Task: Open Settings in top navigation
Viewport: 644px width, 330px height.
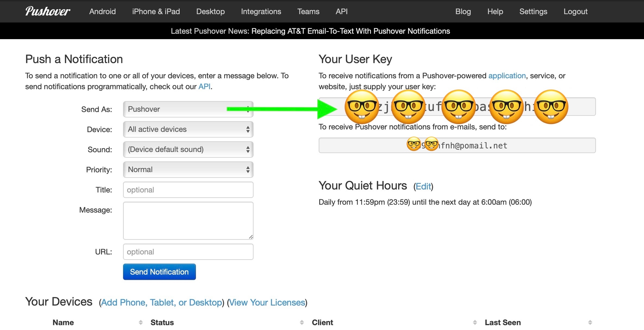Action: point(533,11)
